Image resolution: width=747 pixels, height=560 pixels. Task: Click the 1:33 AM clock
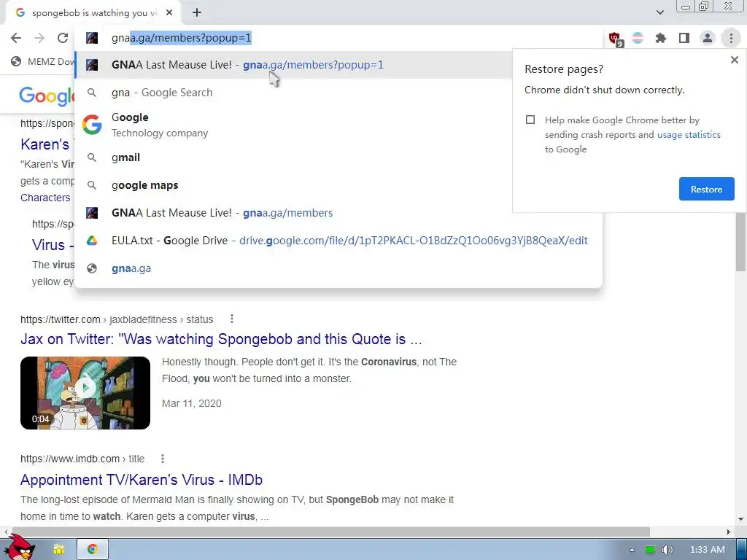(708, 550)
